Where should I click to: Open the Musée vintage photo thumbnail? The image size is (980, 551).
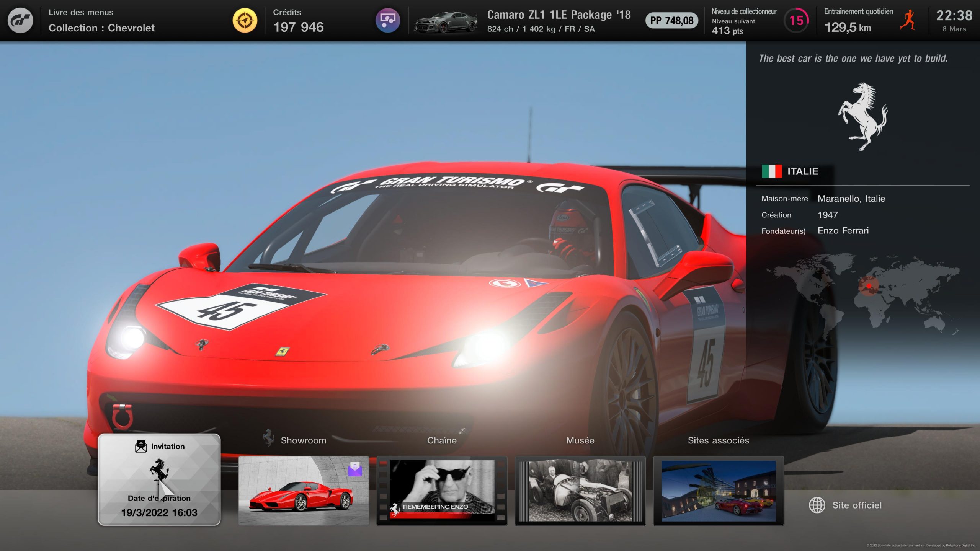tap(580, 491)
